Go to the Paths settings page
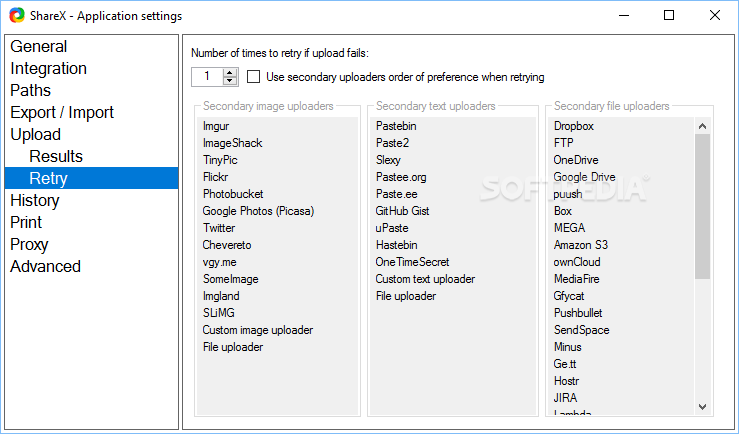The height and width of the screenshot is (434, 739). click(30, 90)
